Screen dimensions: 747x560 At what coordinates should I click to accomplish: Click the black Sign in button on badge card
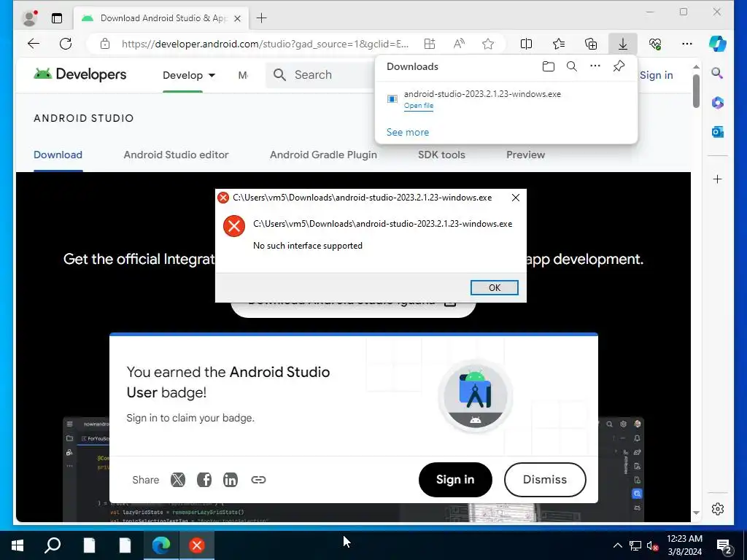[x=455, y=480]
